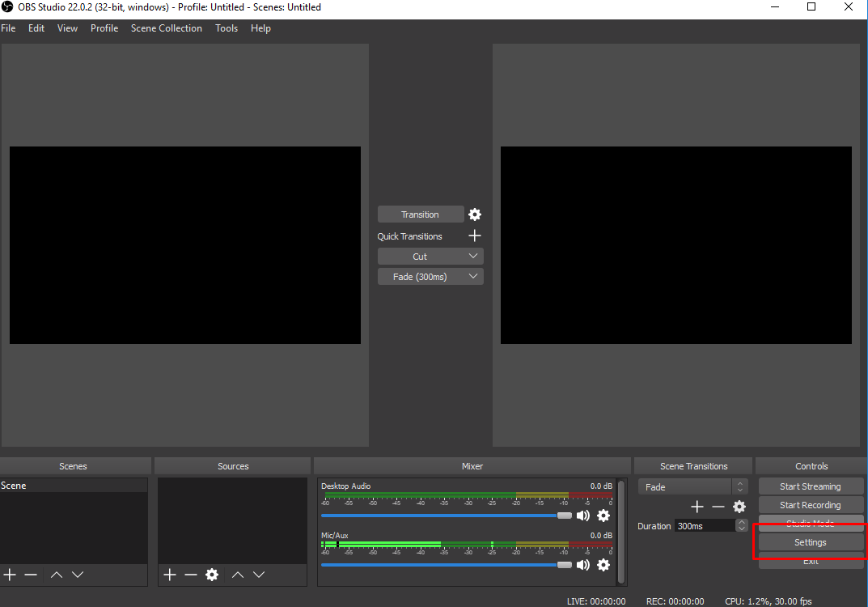Click Start Streaming
Viewport: 868px width, 607px height.
pos(811,486)
